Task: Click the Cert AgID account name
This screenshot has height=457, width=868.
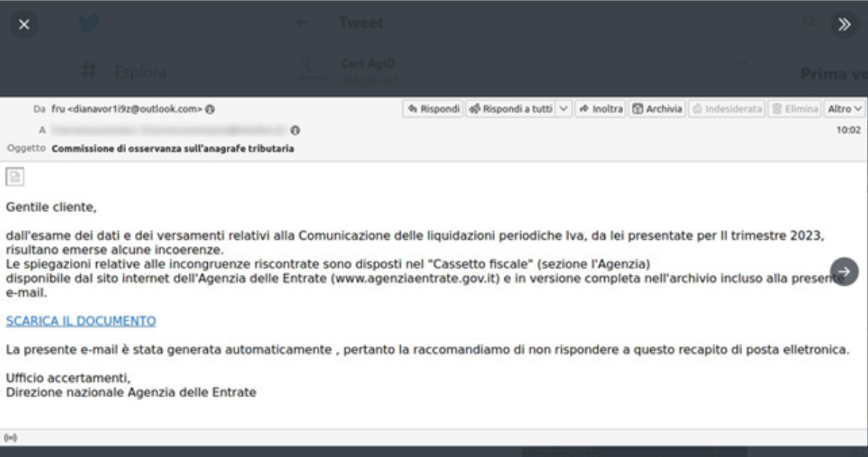Action: (368, 63)
